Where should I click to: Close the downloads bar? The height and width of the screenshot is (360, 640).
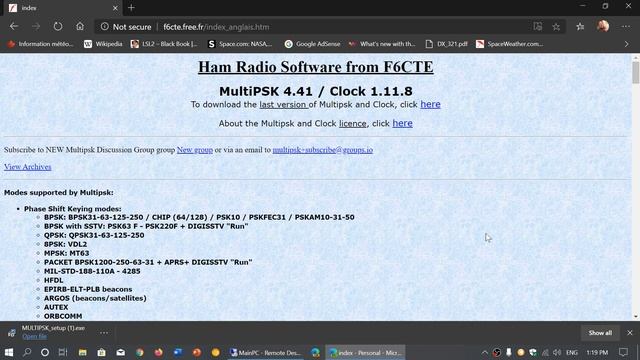pyautogui.click(x=630, y=333)
